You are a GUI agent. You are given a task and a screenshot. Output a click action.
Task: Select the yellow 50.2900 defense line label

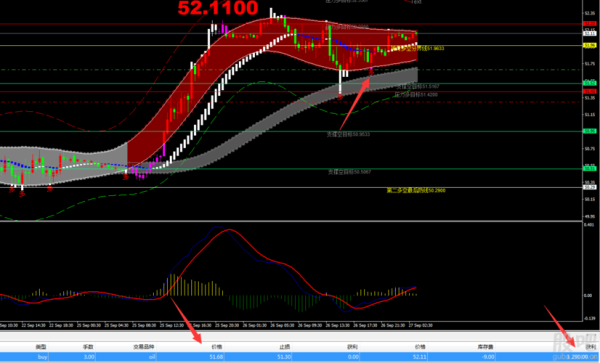(x=416, y=190)
